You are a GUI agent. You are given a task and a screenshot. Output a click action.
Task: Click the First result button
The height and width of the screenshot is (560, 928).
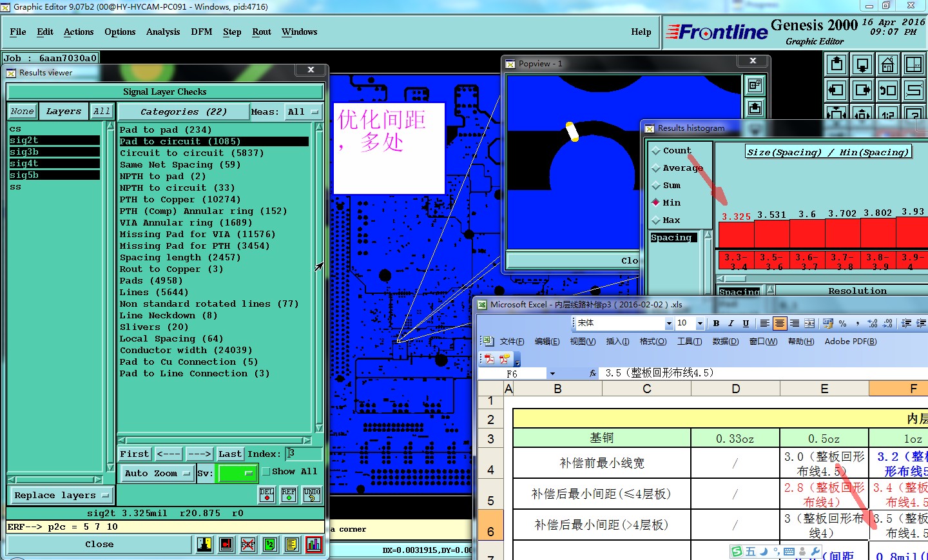pyautogui.click(x=134, y=454)
